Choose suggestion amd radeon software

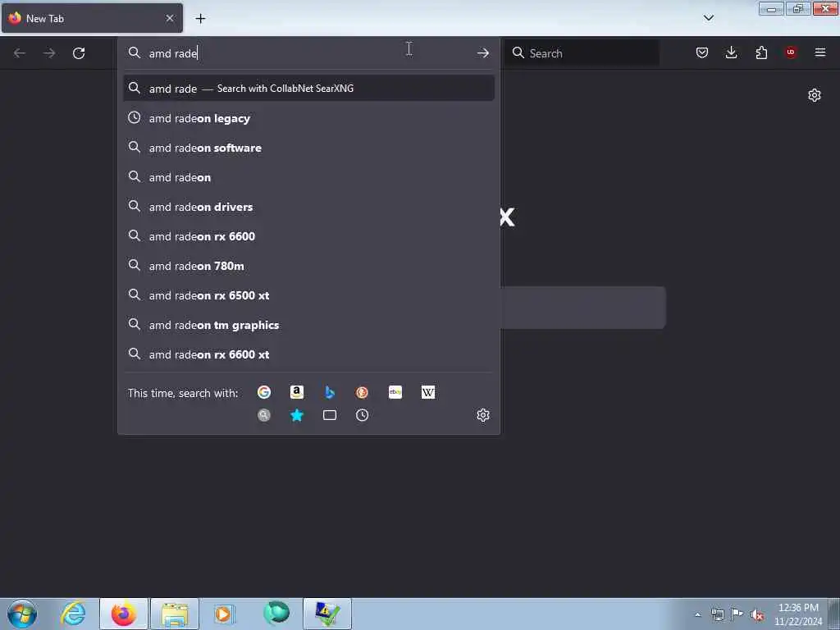click(x=308, y=148)
